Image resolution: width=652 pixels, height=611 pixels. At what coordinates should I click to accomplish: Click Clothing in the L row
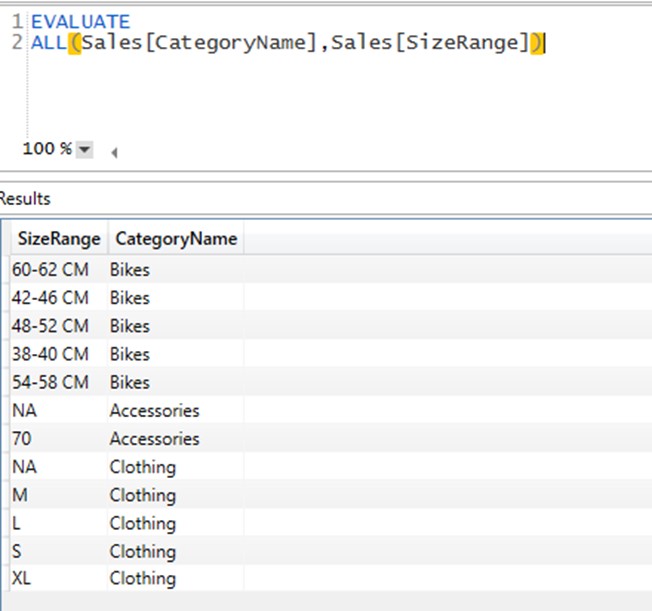[143, 523]
